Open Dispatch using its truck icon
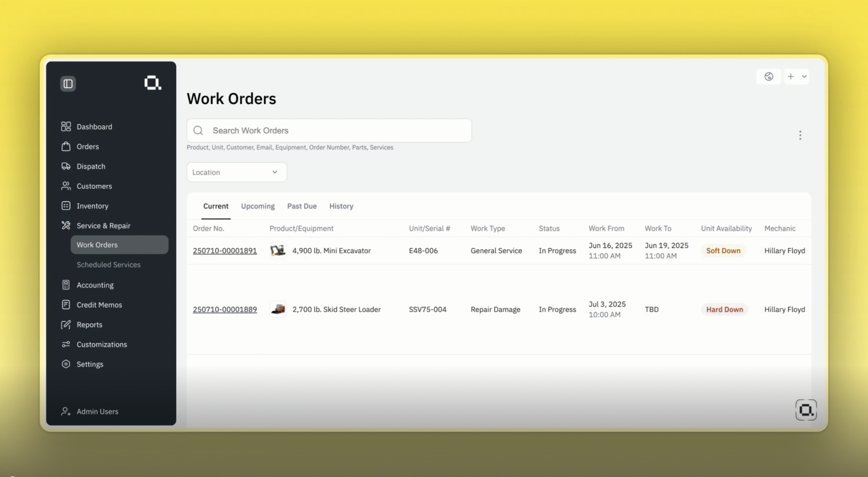This screenshot has width=868, height=477. point(66,166)
